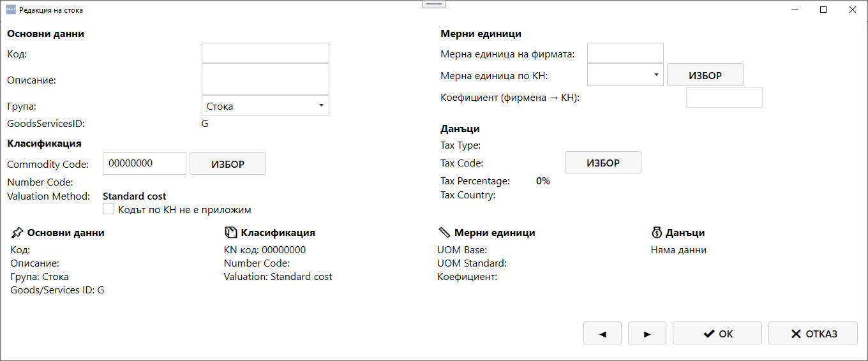Image resolution: width=868 pixels, height=361 pixels.
Task: Click the Коефициент (фирмена → КН) input
Action: [x=724, y=98]
